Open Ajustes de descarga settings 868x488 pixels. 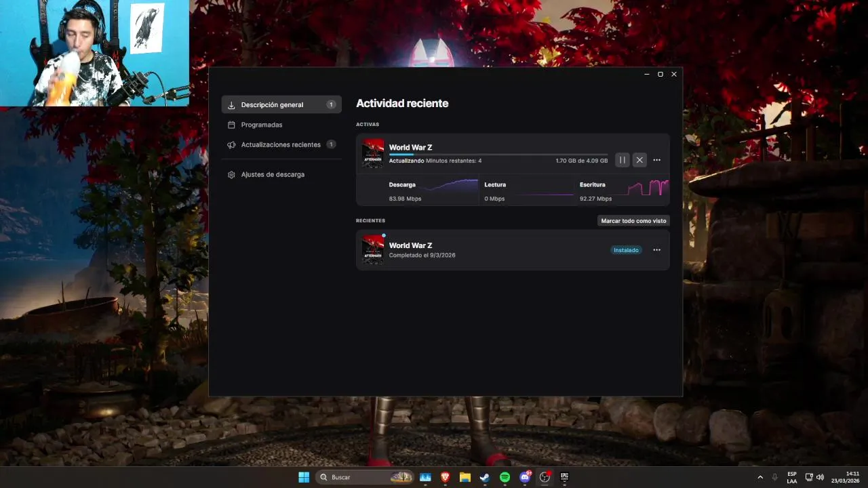(273, 174)
